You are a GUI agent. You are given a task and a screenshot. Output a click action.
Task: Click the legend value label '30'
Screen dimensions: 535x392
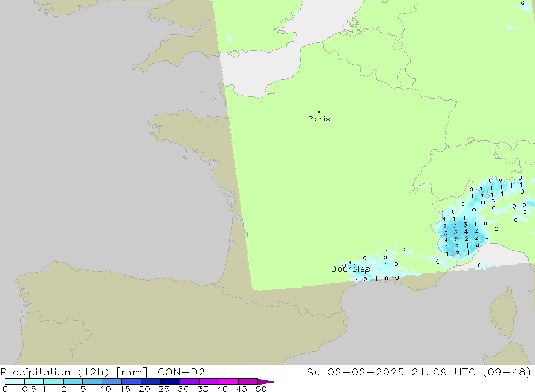pyautogui.click(x=183, y=389)
